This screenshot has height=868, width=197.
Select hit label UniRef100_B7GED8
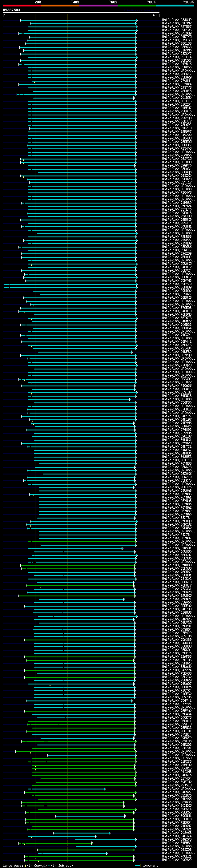(x=177, y=308)
